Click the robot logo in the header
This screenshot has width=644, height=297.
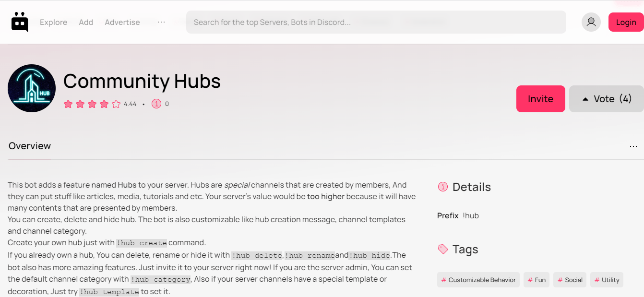20,22
